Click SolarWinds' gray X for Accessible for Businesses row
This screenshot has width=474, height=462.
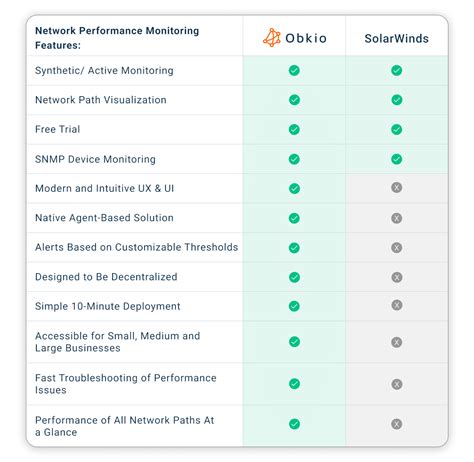click(397, 342)
